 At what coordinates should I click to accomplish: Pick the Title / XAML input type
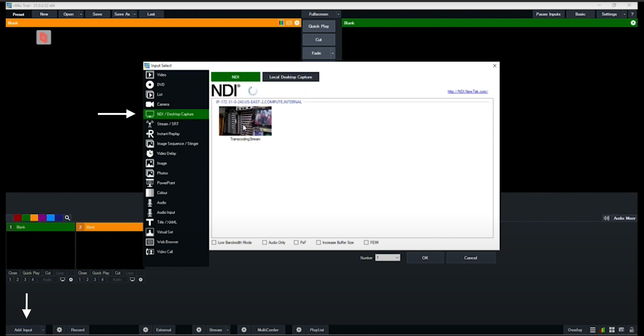[176, 222]
